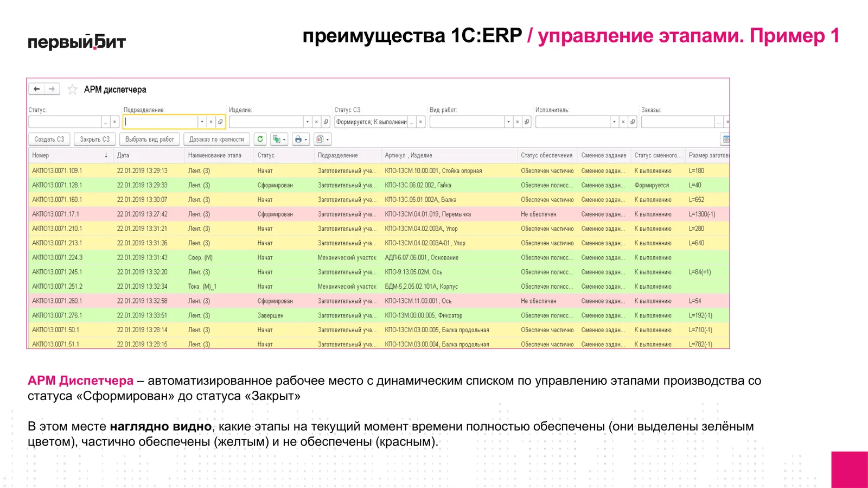Open the Статус selection ellipsis button

[x=106, y=122]
